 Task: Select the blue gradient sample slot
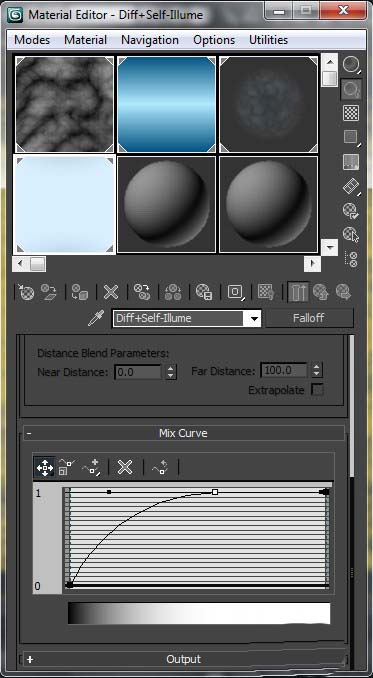166,104
